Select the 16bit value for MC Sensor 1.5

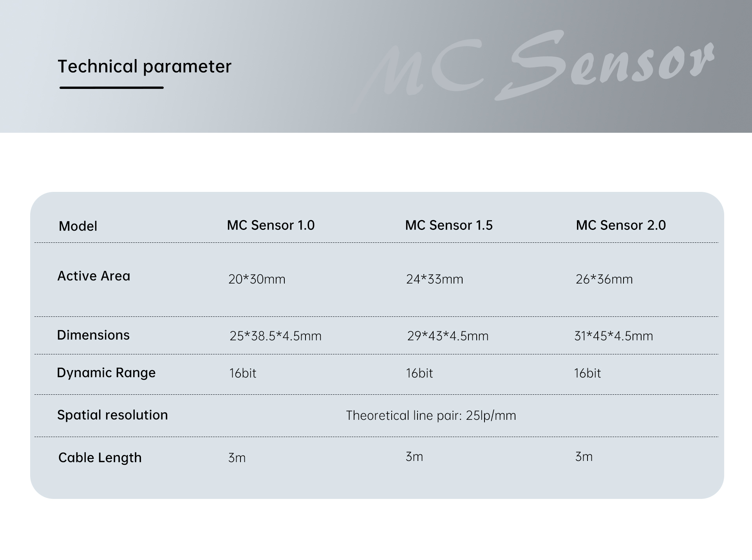click(419, 373)
